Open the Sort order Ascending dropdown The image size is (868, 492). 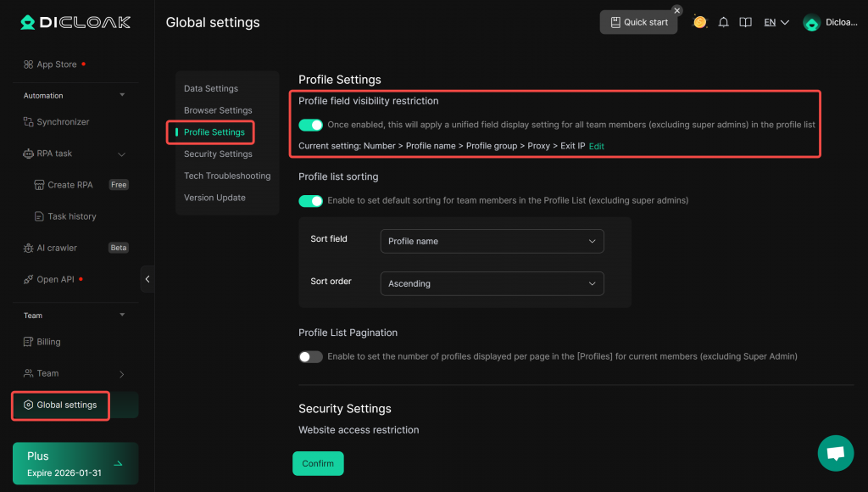pyautogui.click(x=492, y=283)
